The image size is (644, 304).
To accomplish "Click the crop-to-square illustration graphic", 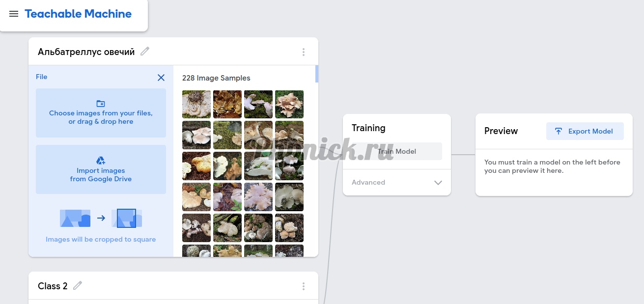I will (101, 218).
